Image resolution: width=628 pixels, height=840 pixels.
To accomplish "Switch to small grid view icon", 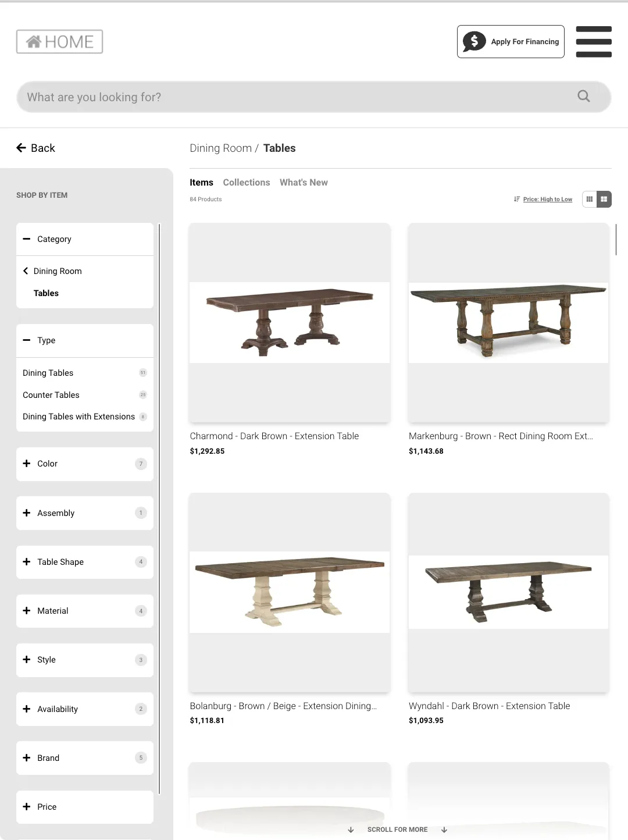I will coord(590,199).
